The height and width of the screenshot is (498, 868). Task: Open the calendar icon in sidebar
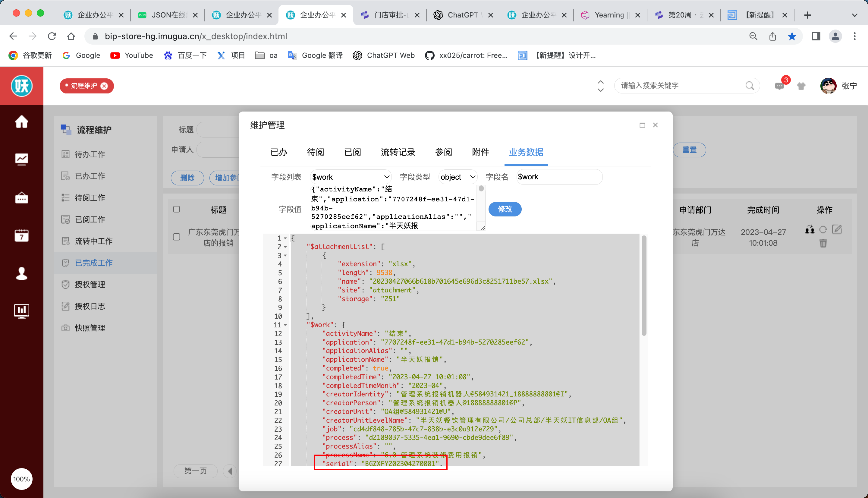click(21, 235)
